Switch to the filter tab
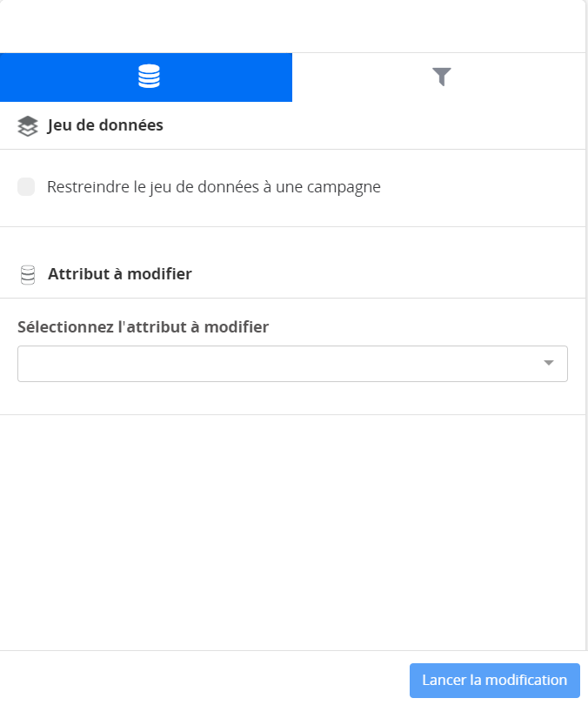The image size is (588, 705). point(439,77)
